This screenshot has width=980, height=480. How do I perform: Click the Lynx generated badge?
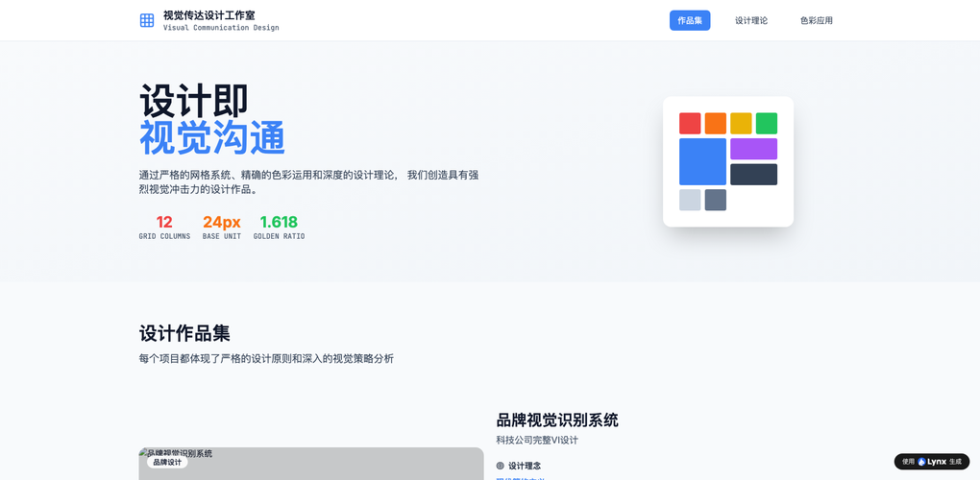point(932,461)
